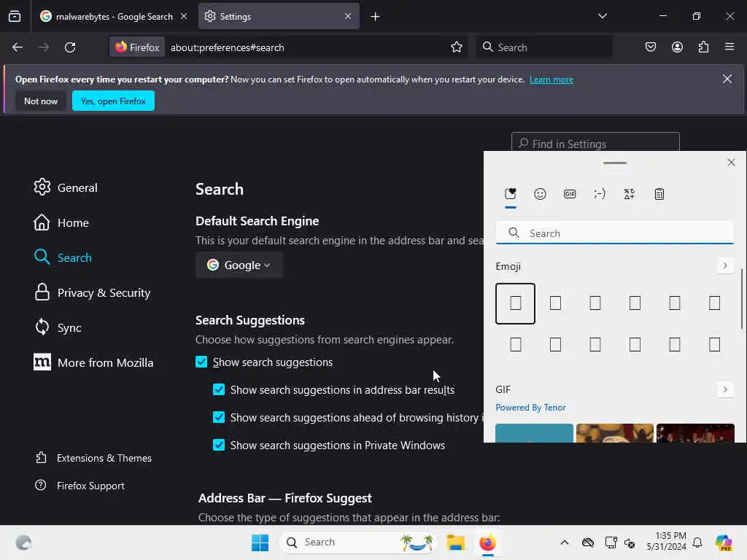Open the Save to Pocket button

[x=650, y=47]
